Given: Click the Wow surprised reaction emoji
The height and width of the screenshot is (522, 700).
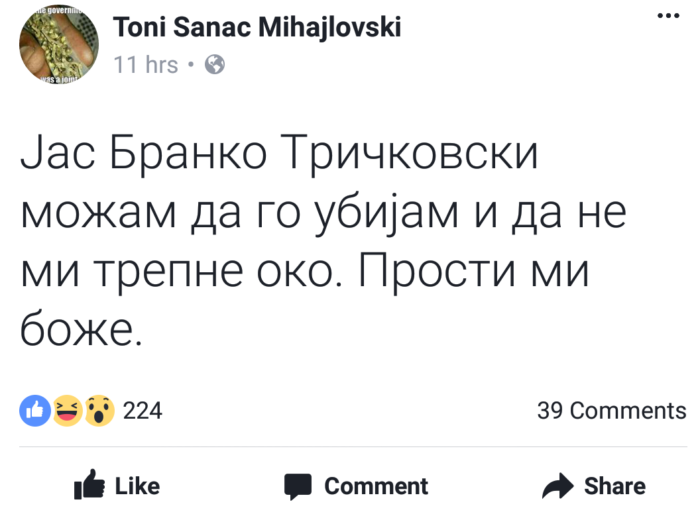Looking at the screenshot, I should (x=99, y=410).
